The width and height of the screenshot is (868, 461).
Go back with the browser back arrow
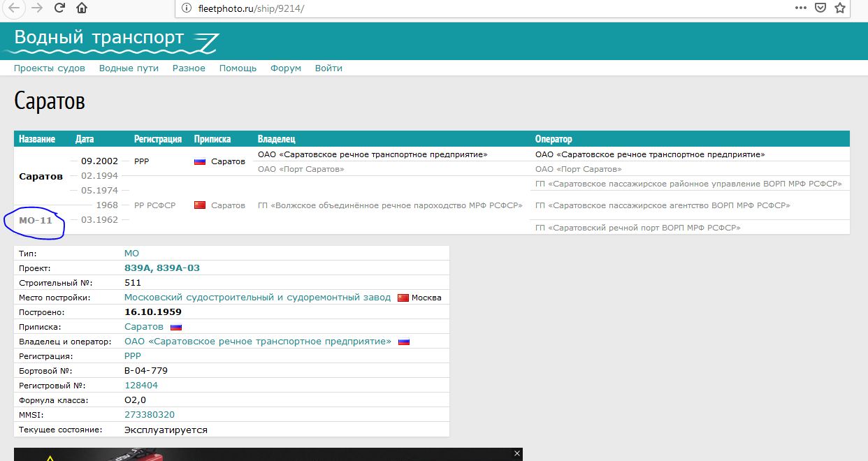[x=13, y=8]
